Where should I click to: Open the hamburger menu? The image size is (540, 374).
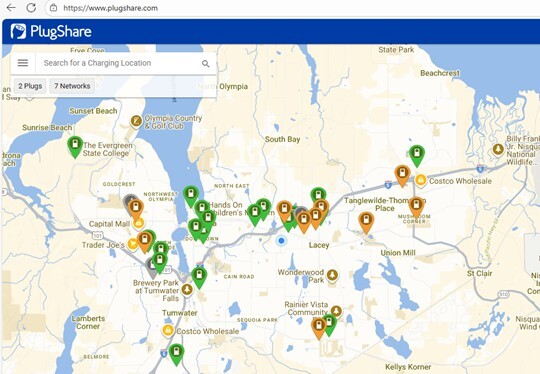tap(23, 63)
